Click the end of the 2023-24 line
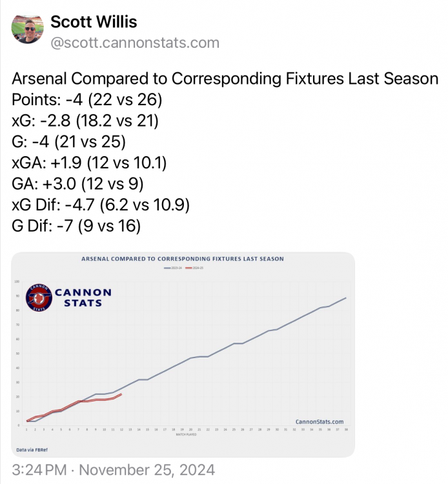Image resolution: width=448 pixels, height=484 pixels. [346, 297]
